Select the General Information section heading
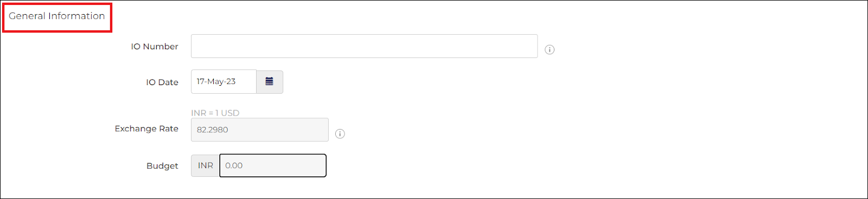 (x=57, y=16)
